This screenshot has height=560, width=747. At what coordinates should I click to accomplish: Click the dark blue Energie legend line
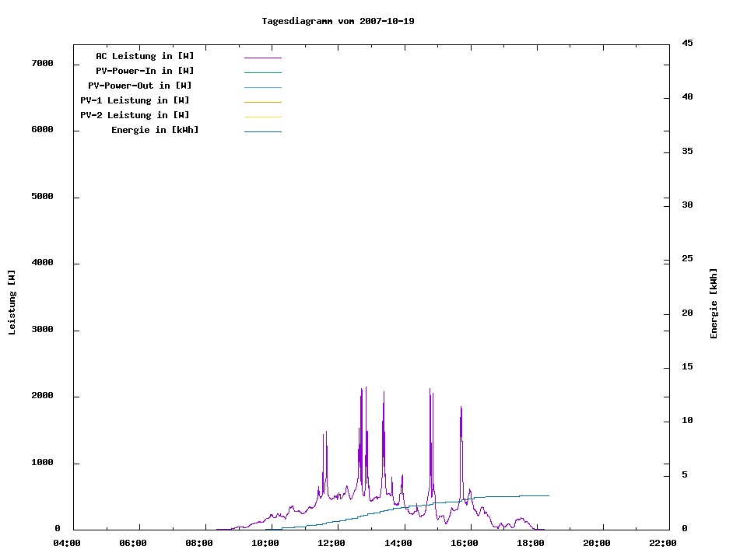pos(262,131)
